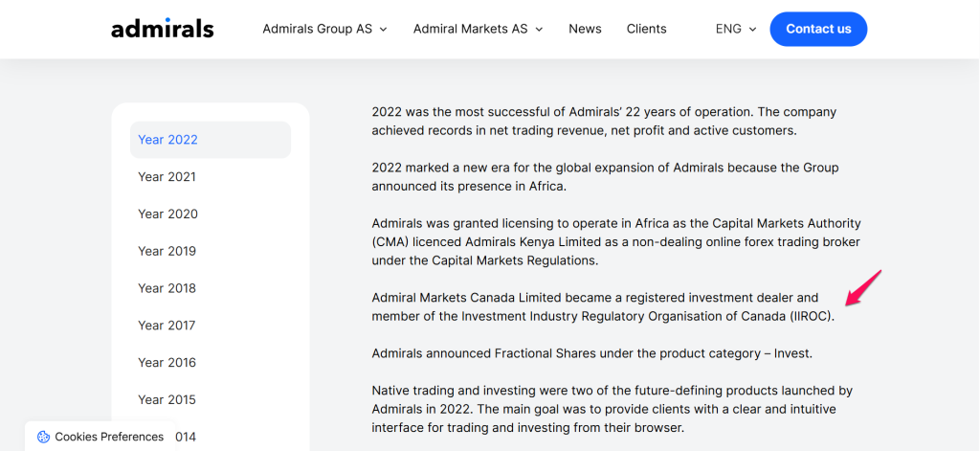The image size is (980, 451).
Task: Select Year 2022 tab
Action: click(167, 140)
